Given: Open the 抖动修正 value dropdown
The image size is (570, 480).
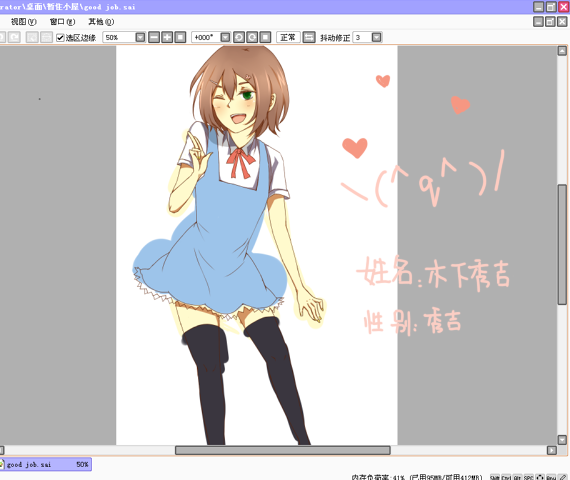Looking at the screenshot, I should (377, 37).
